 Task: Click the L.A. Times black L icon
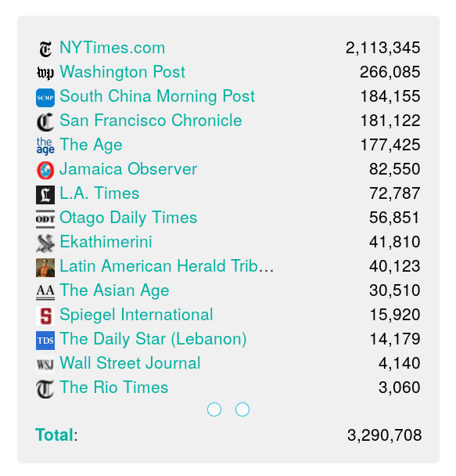pyautogui.click(x=45, y=195)
